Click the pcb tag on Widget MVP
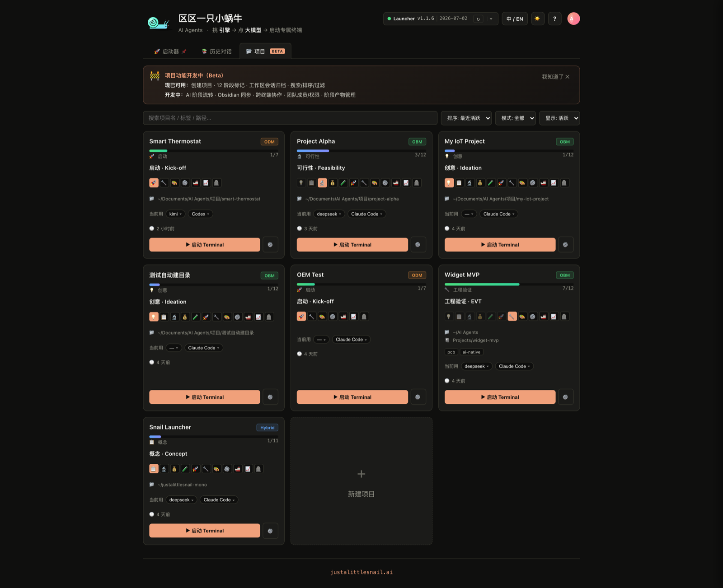This screenshot has width=723, height=588. (x=451, y=352)
